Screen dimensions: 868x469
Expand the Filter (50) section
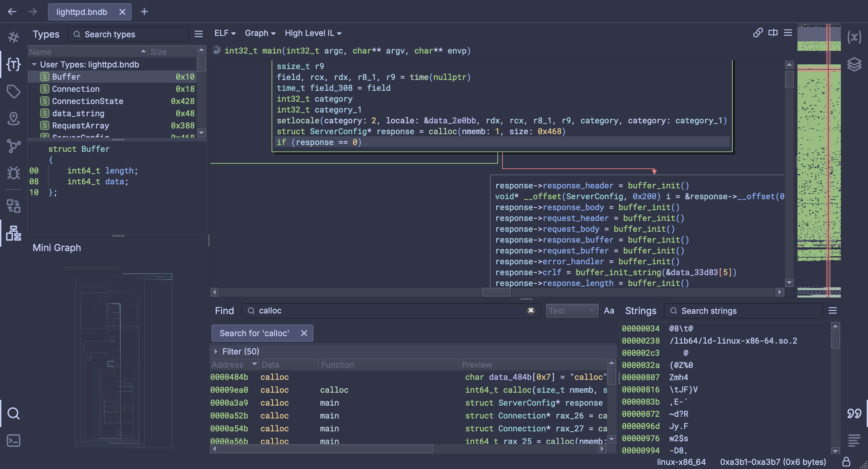click(216, 351)
